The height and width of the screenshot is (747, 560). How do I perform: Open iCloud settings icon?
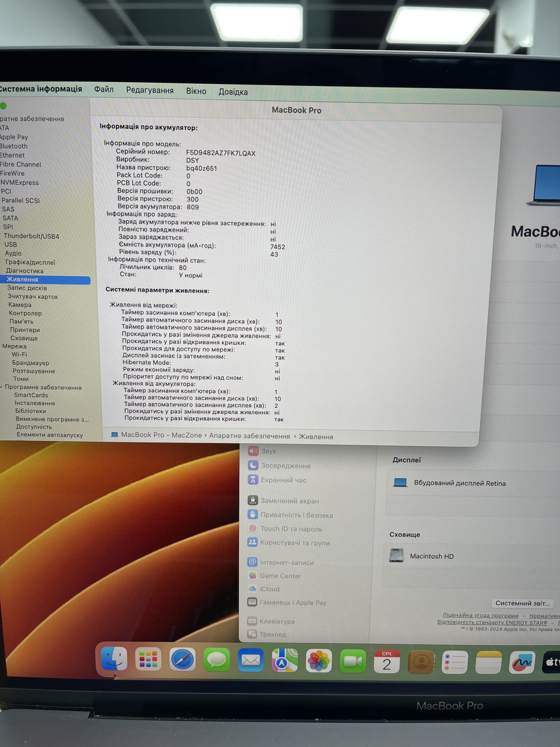click(252, 589)
